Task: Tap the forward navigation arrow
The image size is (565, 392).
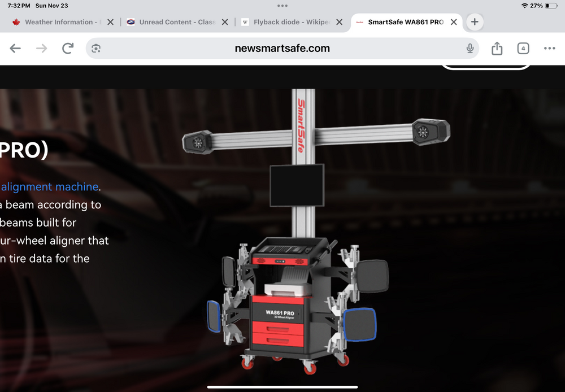Action: 41,49
